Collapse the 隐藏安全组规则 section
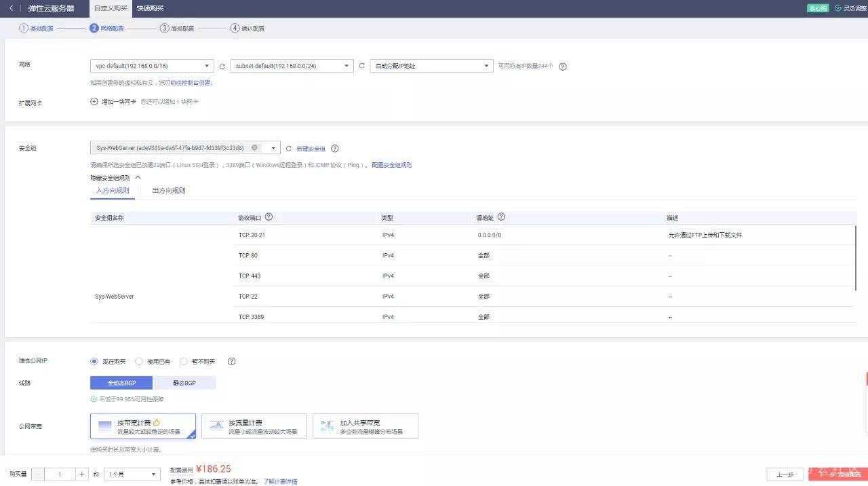 click(115, 177)
